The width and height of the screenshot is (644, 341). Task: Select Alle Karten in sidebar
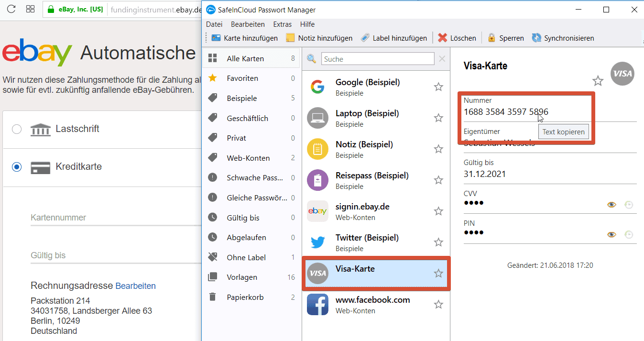pos(251,58)
